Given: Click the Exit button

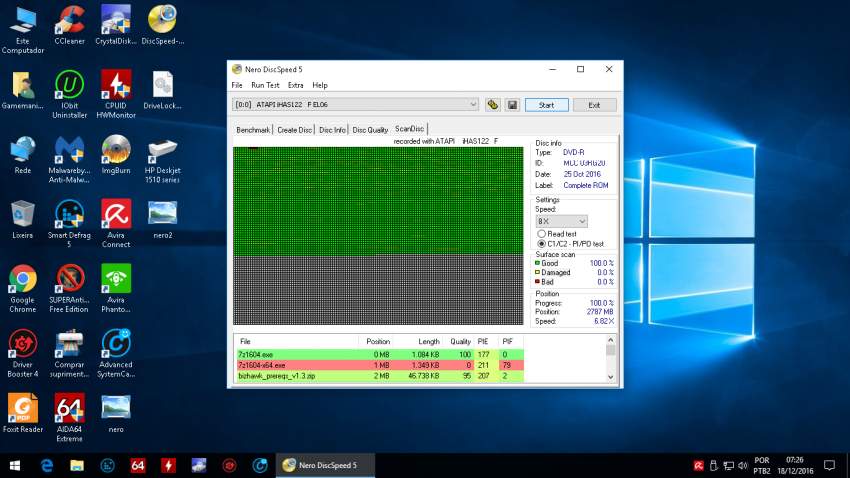Looking at the screenshot, I should click(x=594, y=105).
